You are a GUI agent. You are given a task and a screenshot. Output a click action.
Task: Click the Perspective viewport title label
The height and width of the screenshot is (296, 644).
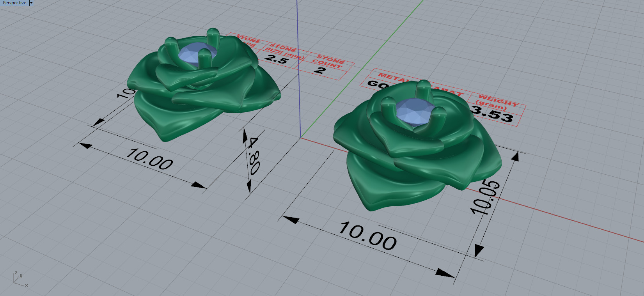click(x=14, y=3)
